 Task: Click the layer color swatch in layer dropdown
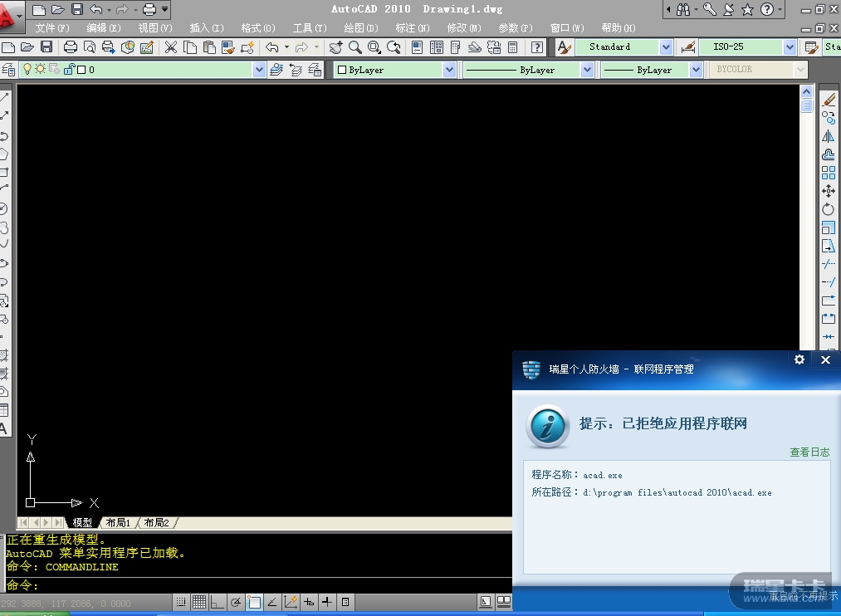[x=81, y=70]
